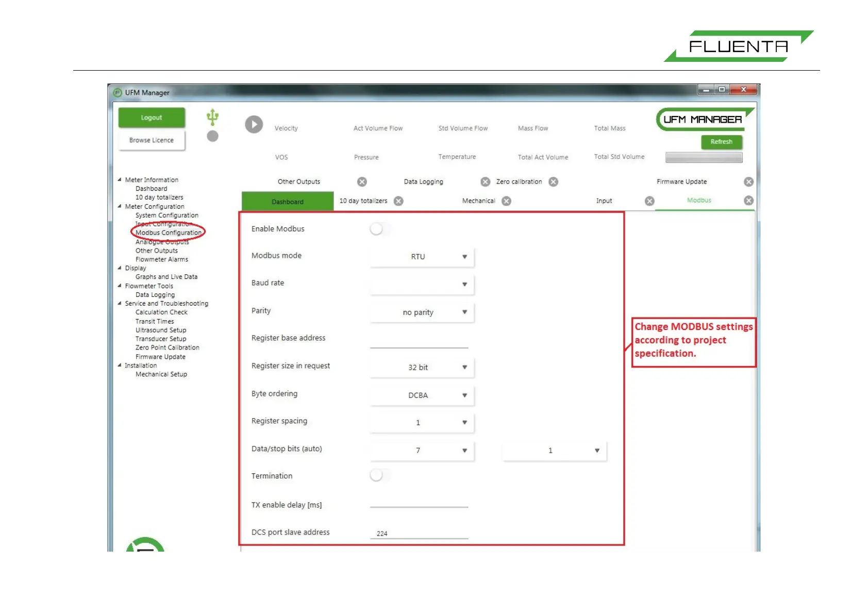
Task: Select Other Outputs in the left tree
Action: [156, 251]
